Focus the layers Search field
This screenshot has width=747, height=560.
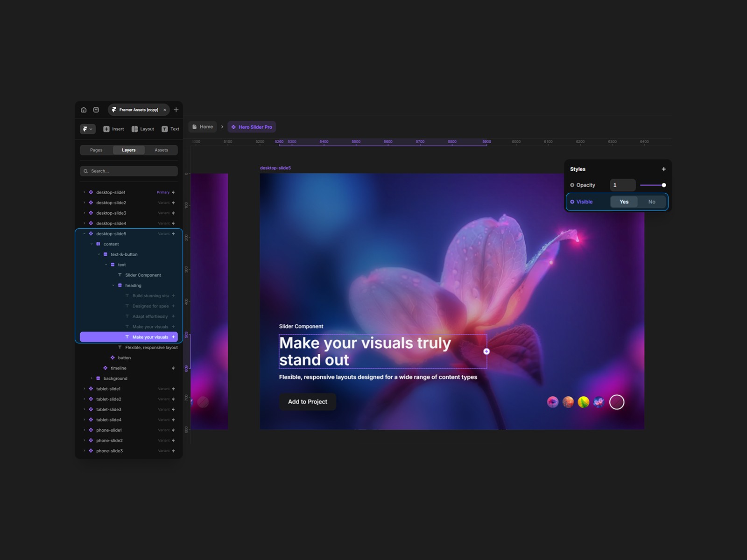(x=129, y=171)
